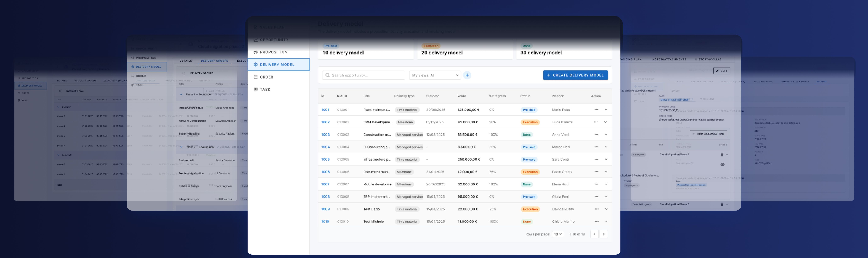Go to previous page of table

point(594,234)
